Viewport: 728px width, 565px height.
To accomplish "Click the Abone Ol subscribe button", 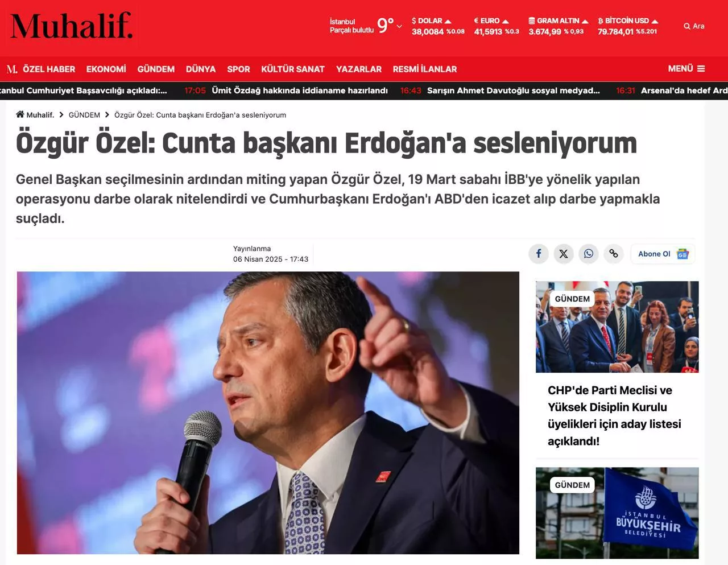I will (663, 254).
